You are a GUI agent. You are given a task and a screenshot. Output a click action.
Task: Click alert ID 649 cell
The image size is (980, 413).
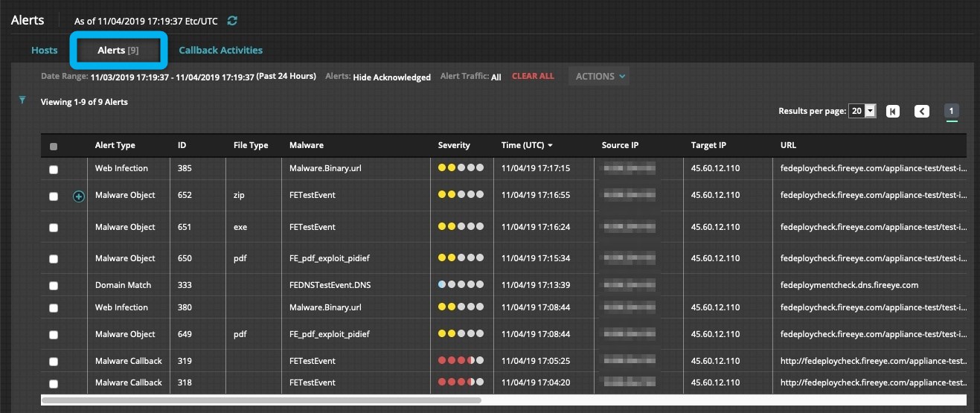pos(185,334)
